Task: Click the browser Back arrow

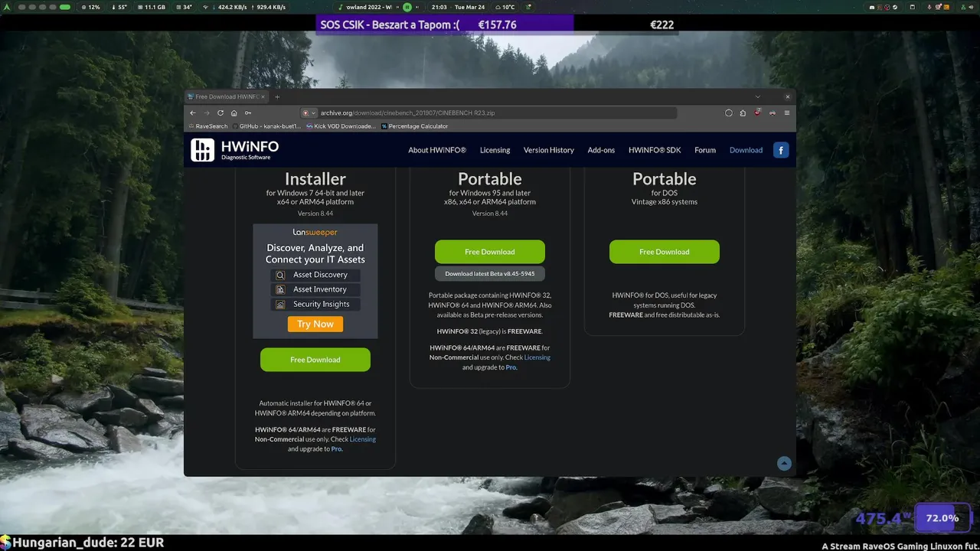Action: (x=193, y=112)
